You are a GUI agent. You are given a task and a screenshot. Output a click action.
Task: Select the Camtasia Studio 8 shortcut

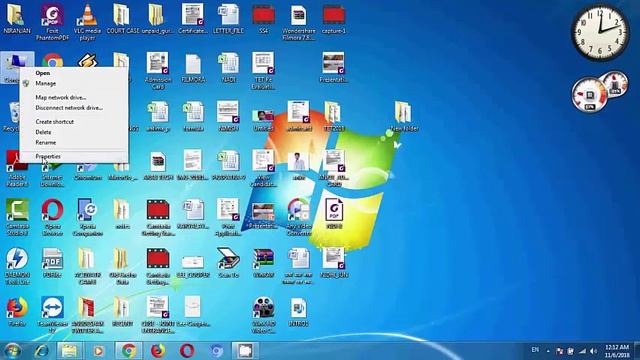tap(17, 217)
